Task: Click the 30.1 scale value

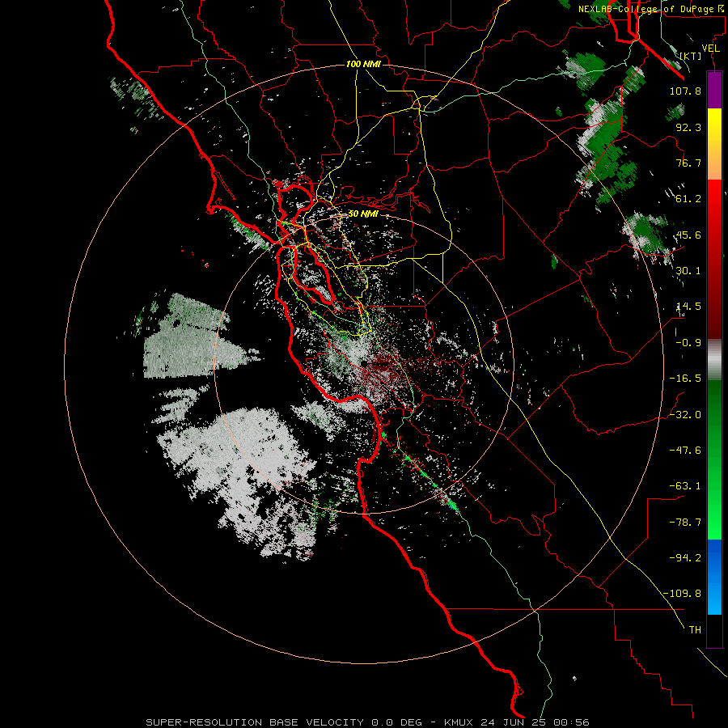Action: [x=688, y=271]
